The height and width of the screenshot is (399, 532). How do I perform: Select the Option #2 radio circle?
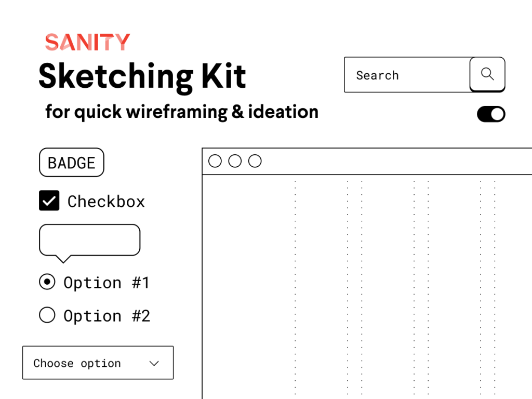(x=47, y=315)
